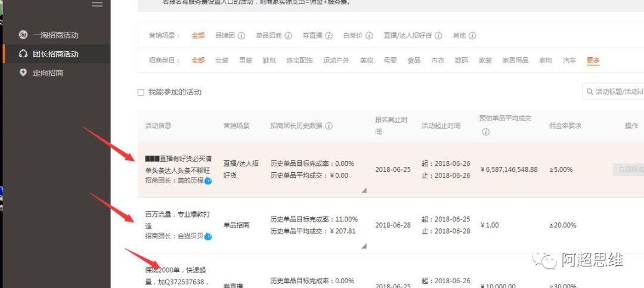The height and width of the screenshot is (288, 644).
Task: Filter 营销场景 by 直播/达人招好货
Action: 408,35
